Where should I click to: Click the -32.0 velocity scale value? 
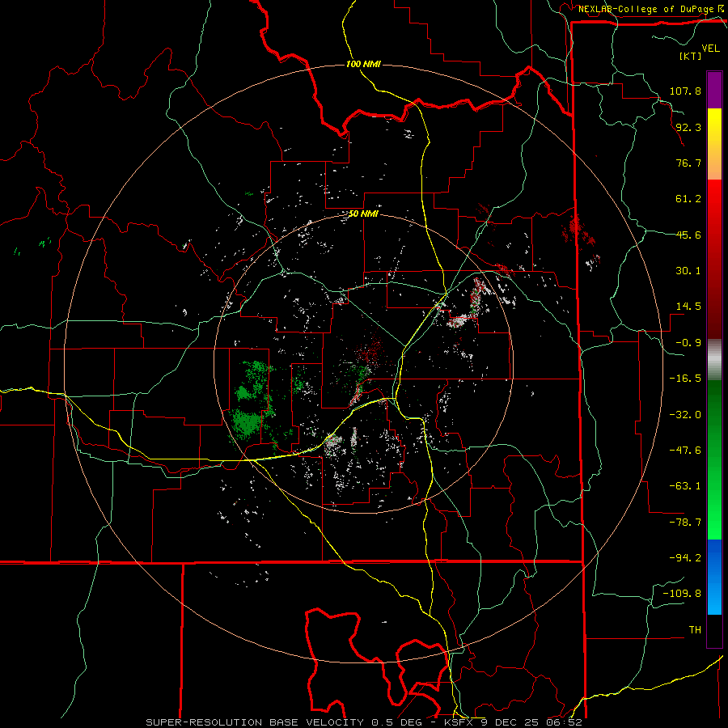tap(685, 415)
